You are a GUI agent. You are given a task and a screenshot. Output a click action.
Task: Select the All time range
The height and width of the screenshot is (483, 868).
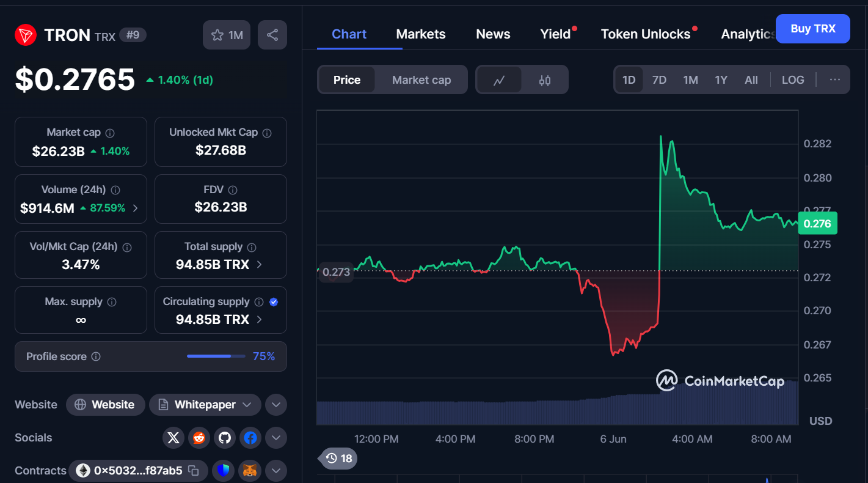point(751,80)
